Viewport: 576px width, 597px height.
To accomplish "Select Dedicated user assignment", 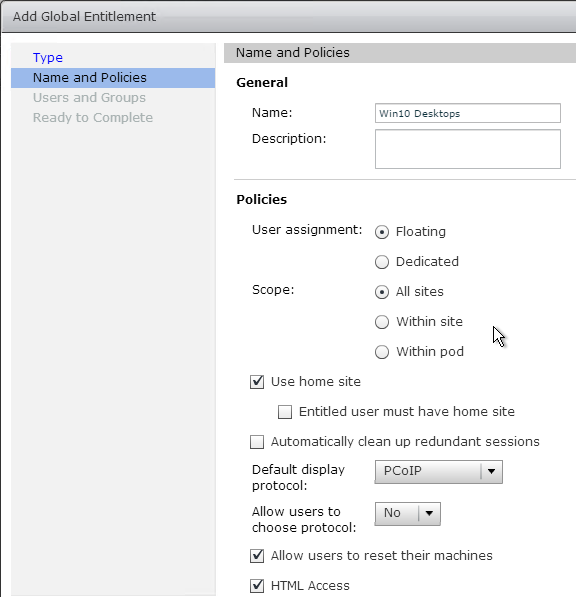I will click(382, 262).
